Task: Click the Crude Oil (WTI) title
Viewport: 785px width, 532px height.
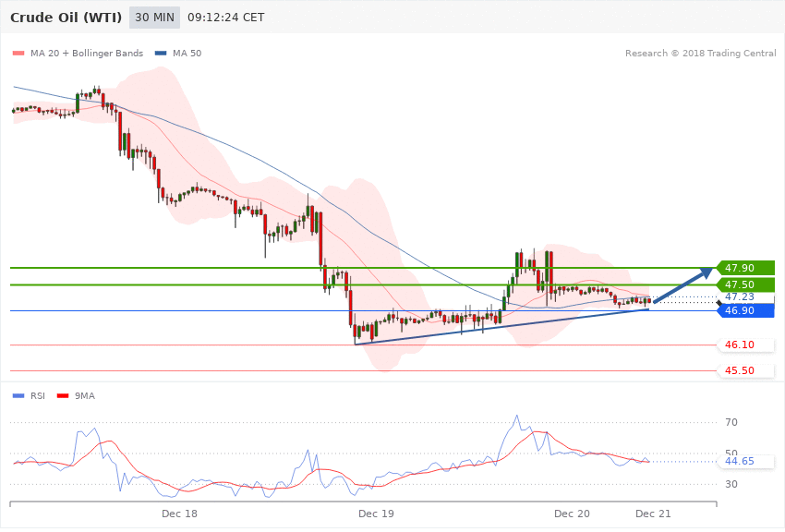Action: [66, 18]
